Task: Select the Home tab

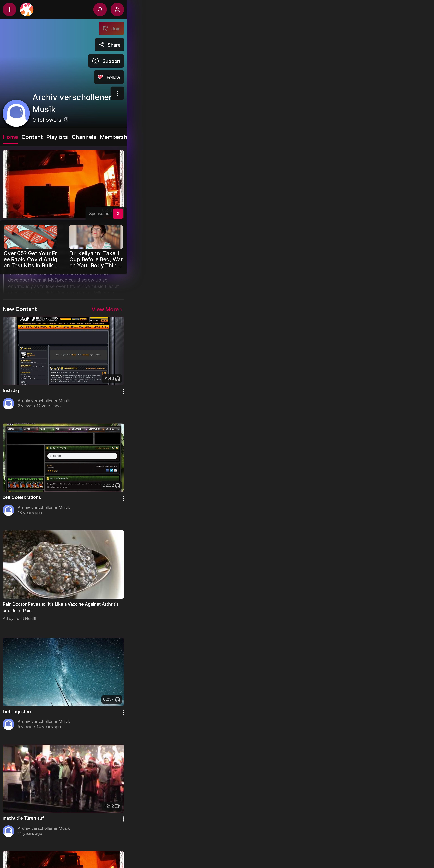Action: (x=10, y=137)
